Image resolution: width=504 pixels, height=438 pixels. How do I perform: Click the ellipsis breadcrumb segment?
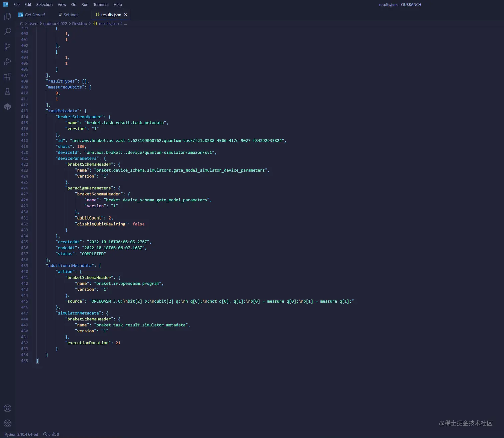[x=125, y=24]
